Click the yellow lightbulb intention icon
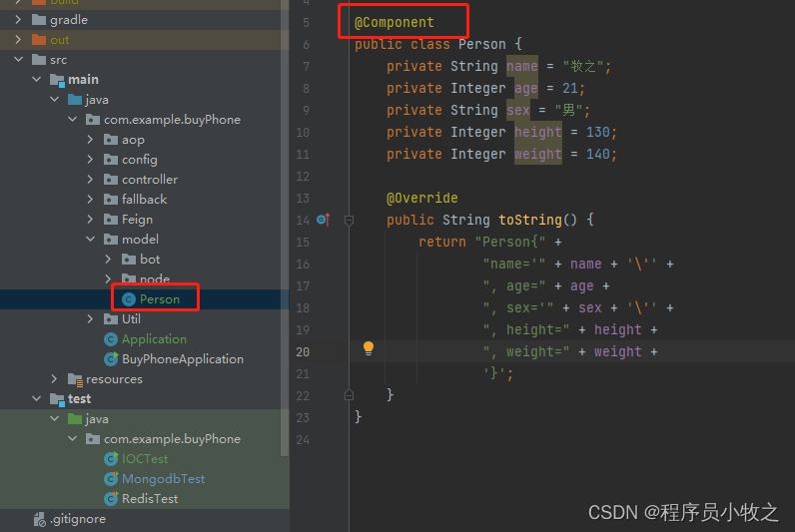This screenshot has height=532, width=795. (x=369, y=348)
